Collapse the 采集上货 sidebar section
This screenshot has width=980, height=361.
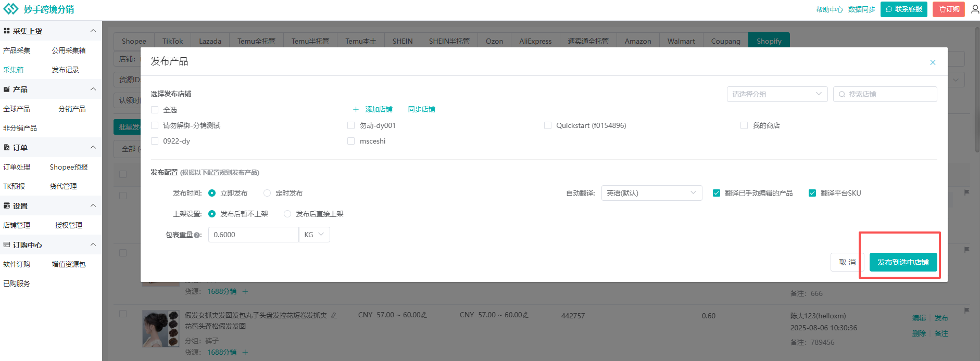coord(93,31)
